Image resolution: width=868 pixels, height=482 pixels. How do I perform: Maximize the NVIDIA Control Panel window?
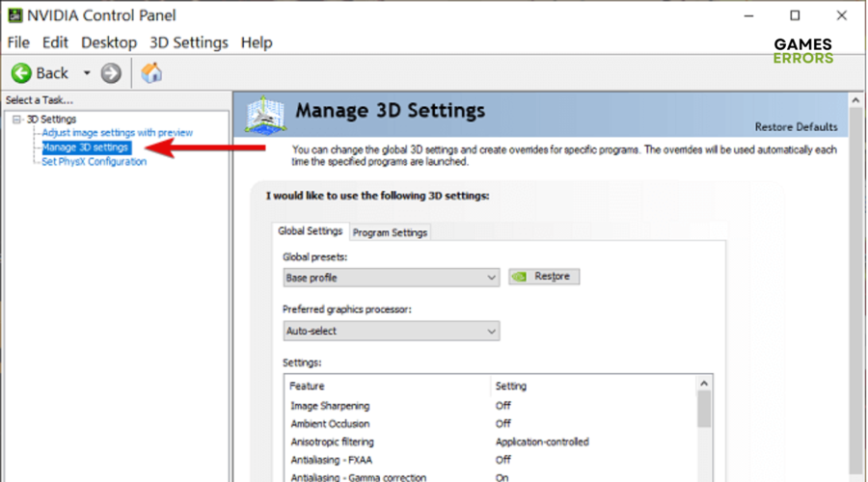click(x=795, y=15)
